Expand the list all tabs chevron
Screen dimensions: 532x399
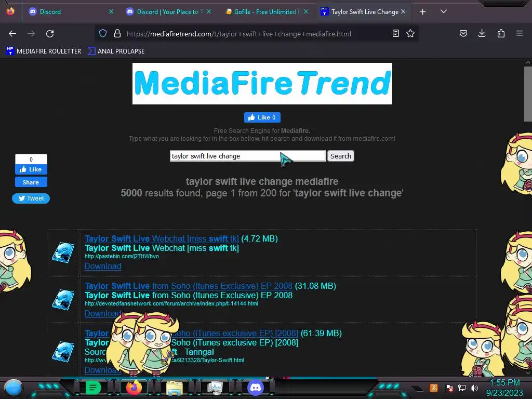tap(444, 11)
